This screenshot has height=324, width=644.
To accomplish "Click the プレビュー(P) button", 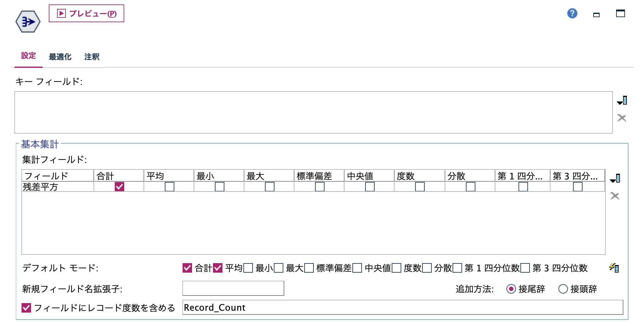I will pos(86,14).
